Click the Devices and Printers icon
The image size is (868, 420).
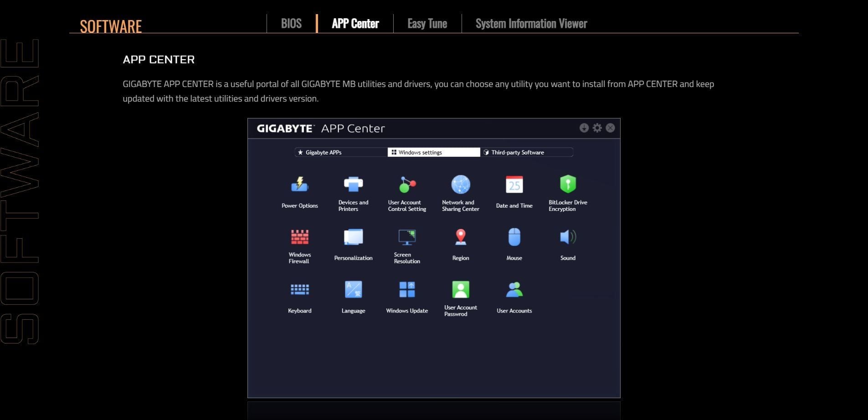(353, 185)
